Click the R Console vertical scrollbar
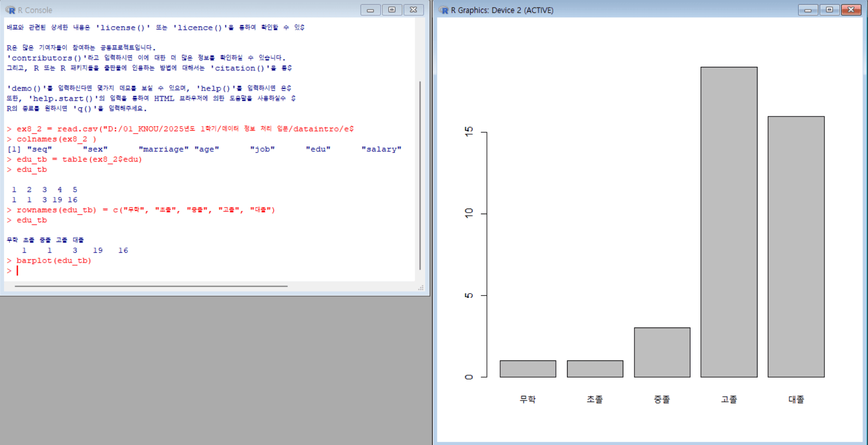 [420, 175]
